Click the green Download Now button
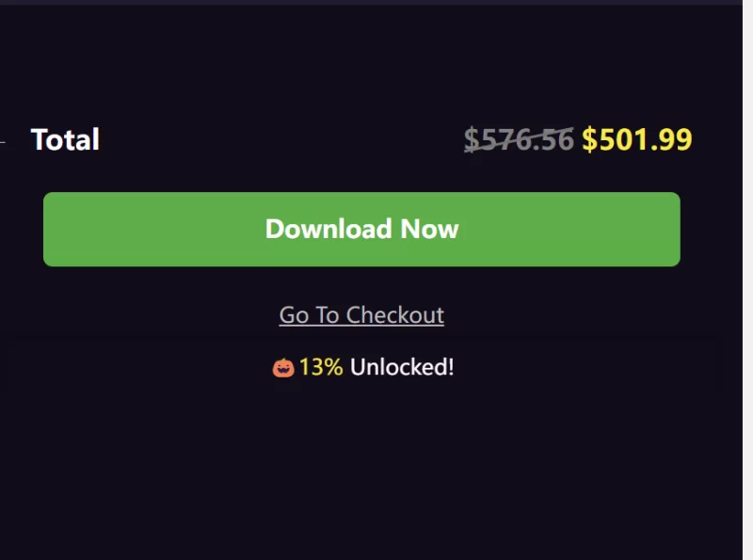The height and width of the screenshot is (560, 753). (361, 229)
